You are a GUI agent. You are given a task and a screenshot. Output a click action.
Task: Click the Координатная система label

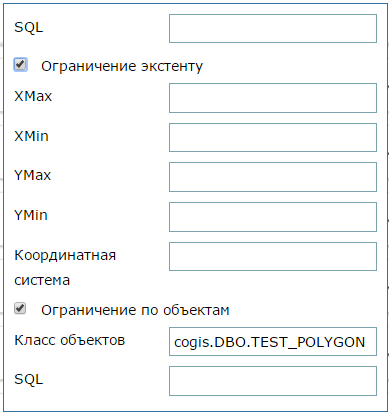point(65,268)
